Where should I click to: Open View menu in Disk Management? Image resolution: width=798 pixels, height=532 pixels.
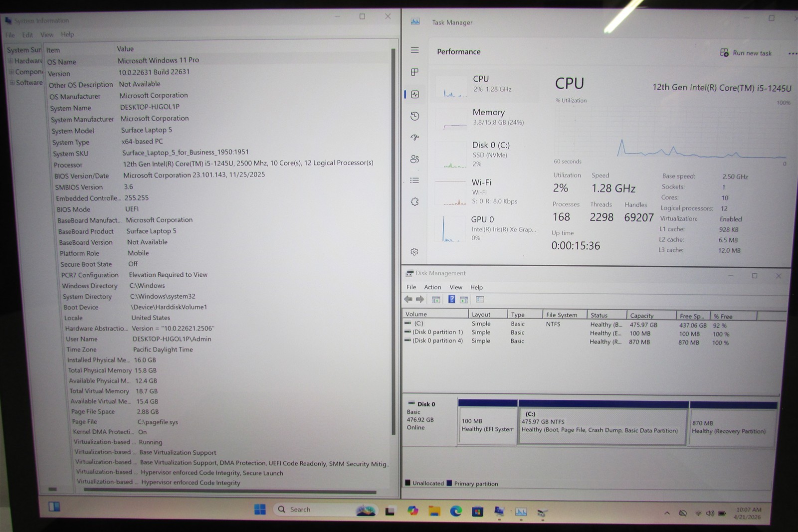pos(456,287)
